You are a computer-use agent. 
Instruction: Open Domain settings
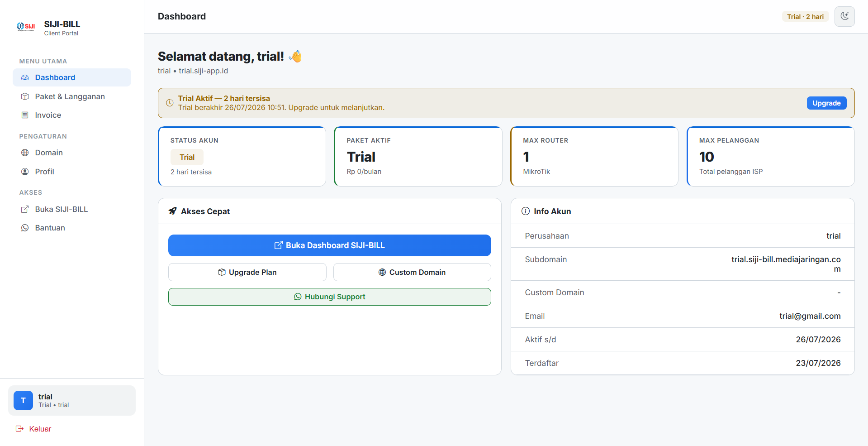point(72,153)
